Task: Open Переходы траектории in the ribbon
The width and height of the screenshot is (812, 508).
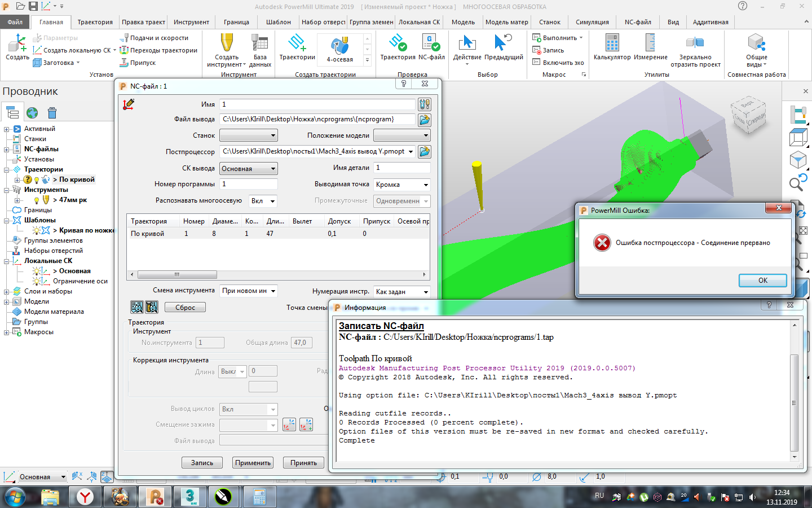Action: click(x=158, y=50)
